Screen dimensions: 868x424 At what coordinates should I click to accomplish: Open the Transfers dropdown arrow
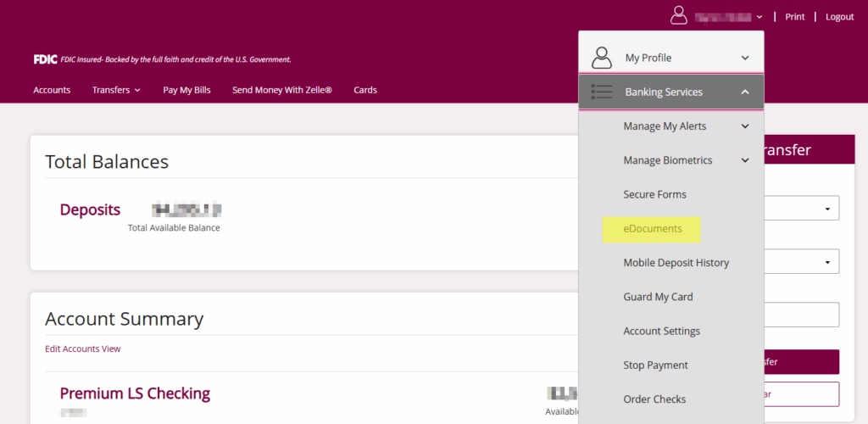click(137, 90)
